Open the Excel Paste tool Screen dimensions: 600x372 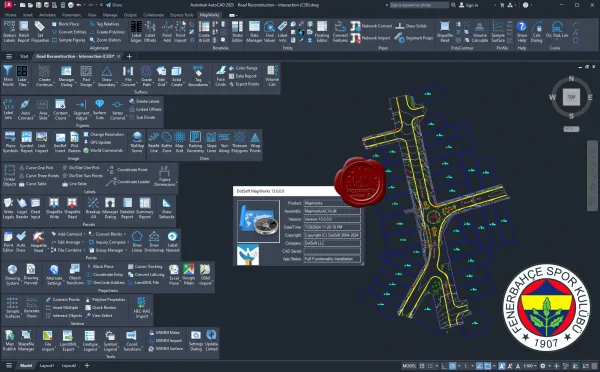coord(174,274)
